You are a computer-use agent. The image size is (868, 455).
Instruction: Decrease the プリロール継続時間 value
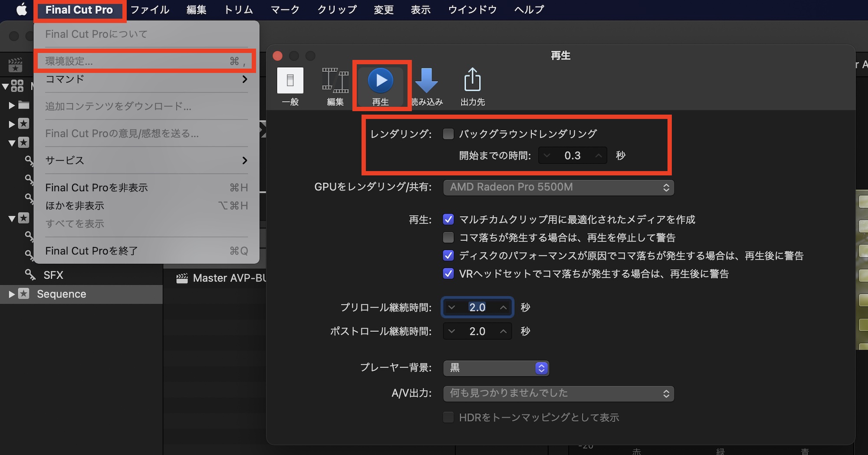pos(452,307)
